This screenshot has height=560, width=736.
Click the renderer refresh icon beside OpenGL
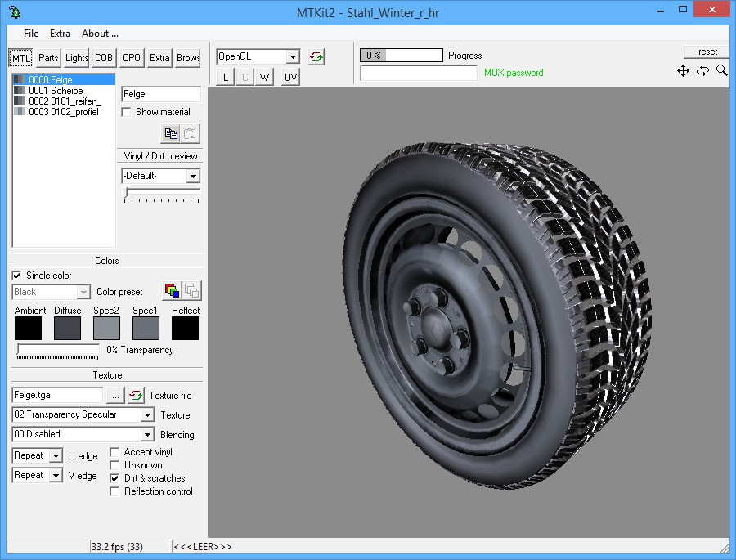(x=316, y=57)
